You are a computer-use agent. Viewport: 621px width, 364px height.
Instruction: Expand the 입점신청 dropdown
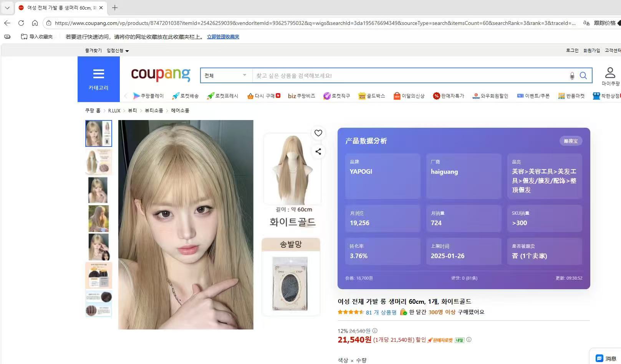tap(118, 51)
